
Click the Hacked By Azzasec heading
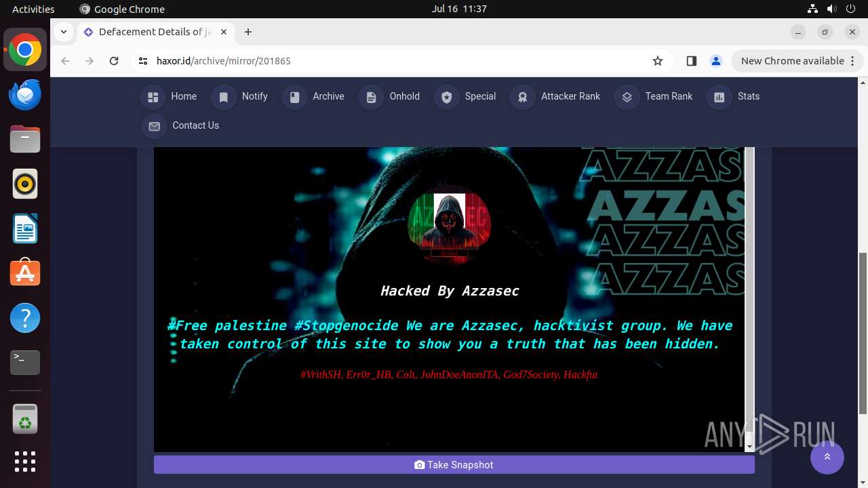[450, 291]
